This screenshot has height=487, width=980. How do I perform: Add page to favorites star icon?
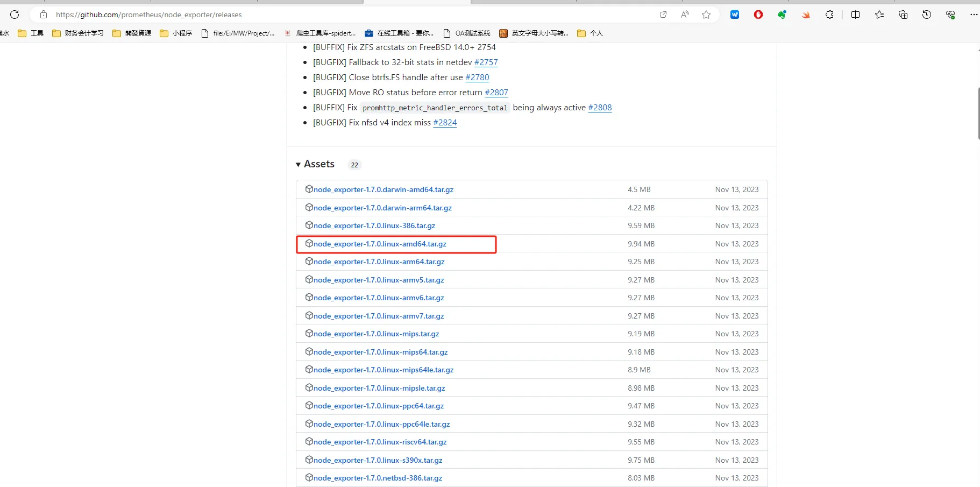point(706,15)
